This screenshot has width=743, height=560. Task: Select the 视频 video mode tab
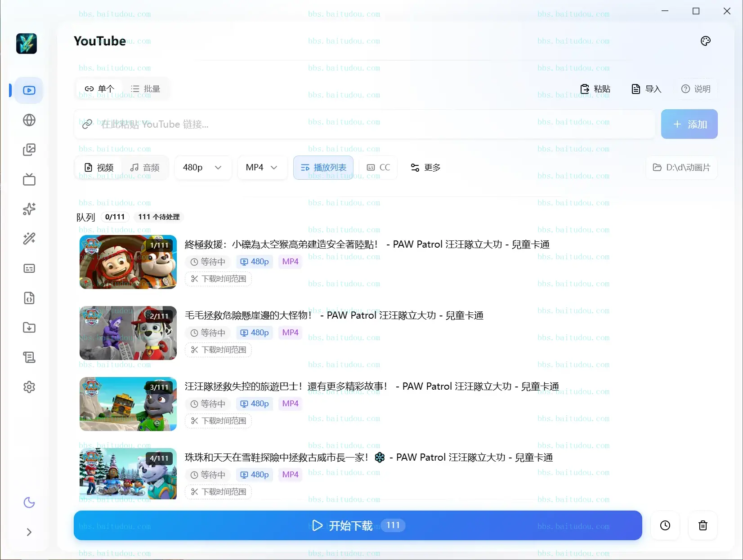(x=99, y=168)
